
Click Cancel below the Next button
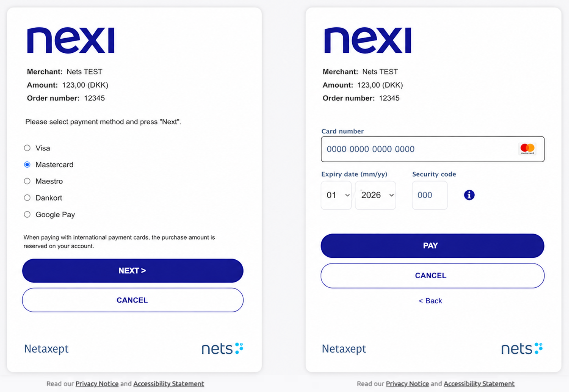(133, 300)
